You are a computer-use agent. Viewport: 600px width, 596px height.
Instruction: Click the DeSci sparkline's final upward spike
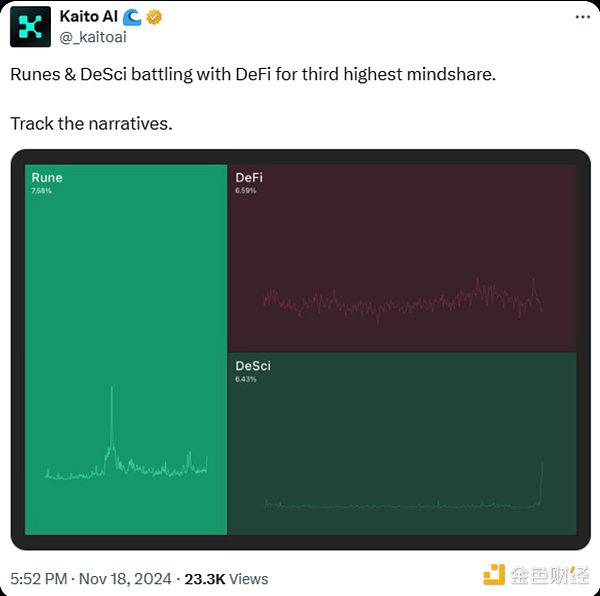(x=541, y=482)
